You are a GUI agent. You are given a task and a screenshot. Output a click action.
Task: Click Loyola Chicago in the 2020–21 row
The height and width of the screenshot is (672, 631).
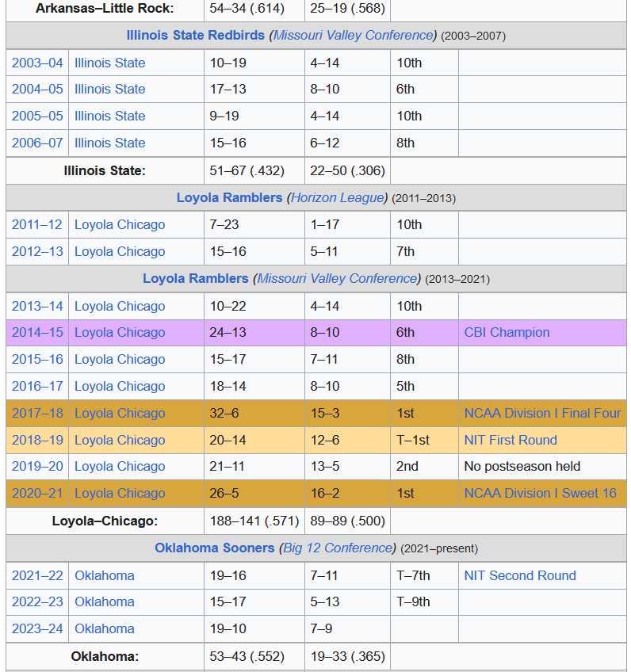(x=120, y=494)
